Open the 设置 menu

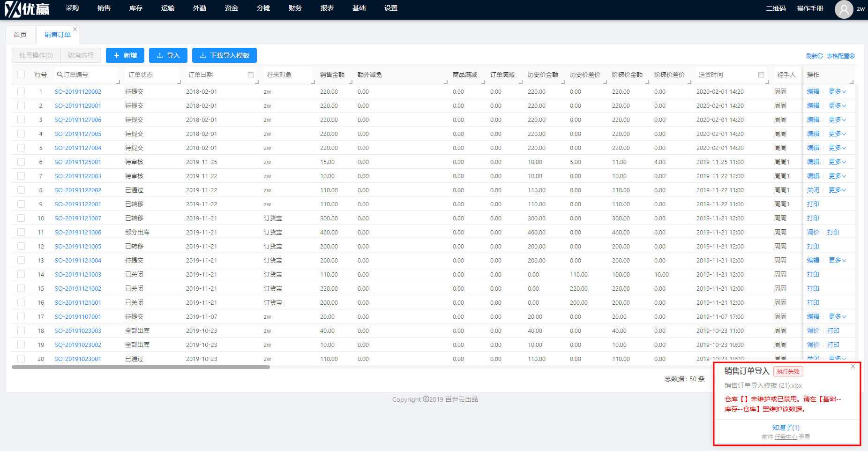point(391,8)
